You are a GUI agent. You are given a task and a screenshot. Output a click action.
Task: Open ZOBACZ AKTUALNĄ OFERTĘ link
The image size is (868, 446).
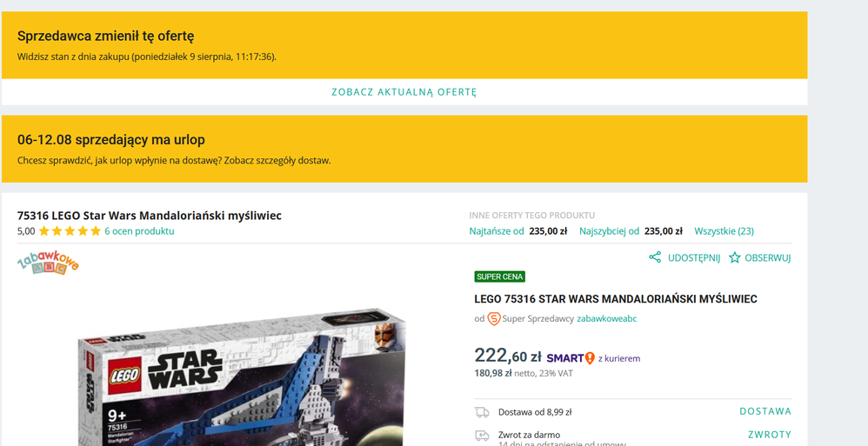(x=404, y=92)
